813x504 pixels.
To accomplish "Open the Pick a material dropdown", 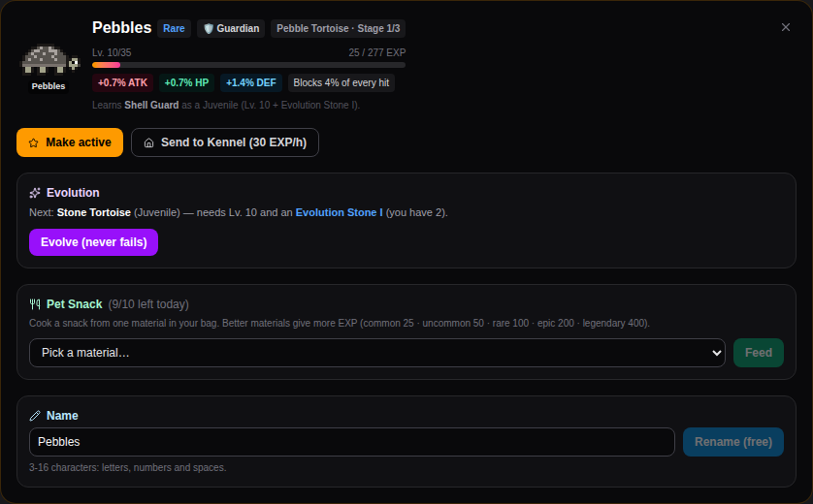I will tap(377, 353).
